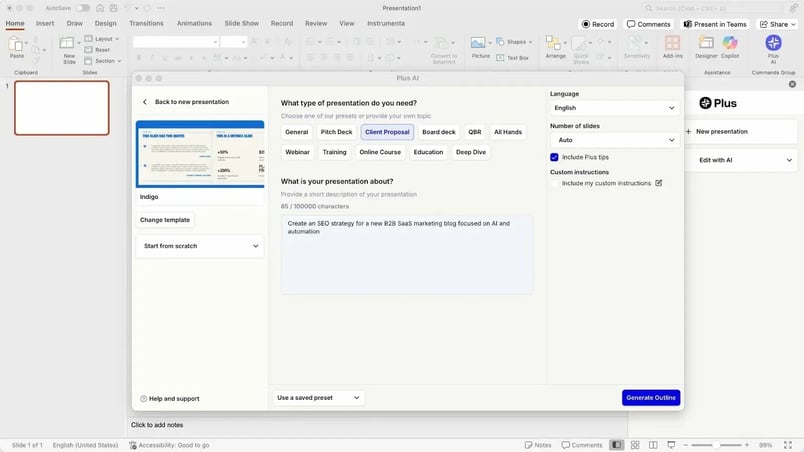Select the Online Course preset
The image size is (804, 452).
tap(380, 152)
